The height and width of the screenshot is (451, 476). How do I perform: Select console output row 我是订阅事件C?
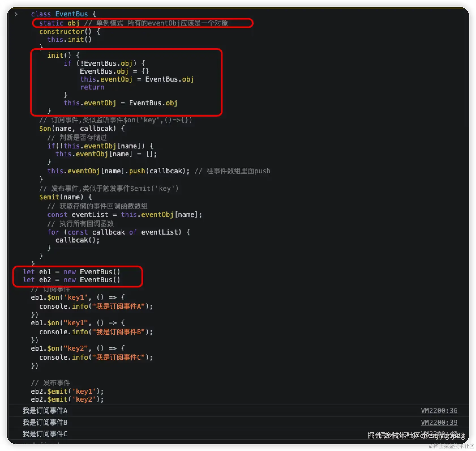(45, 434)
